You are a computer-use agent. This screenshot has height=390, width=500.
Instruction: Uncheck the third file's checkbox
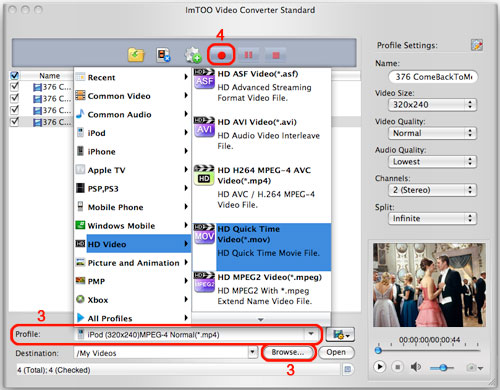point(15,110)
